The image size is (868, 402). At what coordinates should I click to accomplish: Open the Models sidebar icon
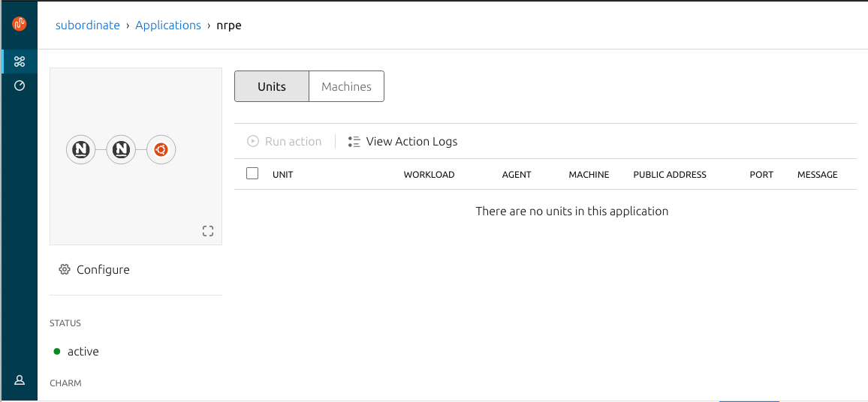click(20, 61)
